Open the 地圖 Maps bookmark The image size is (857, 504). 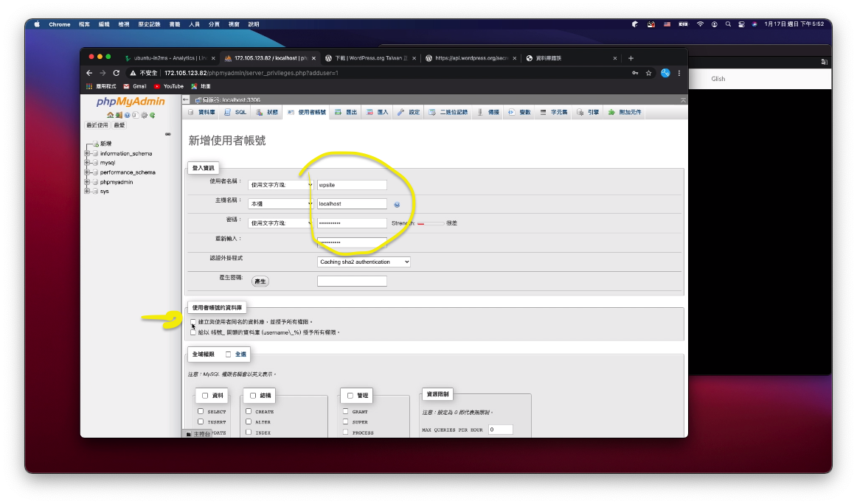(201, 86)
